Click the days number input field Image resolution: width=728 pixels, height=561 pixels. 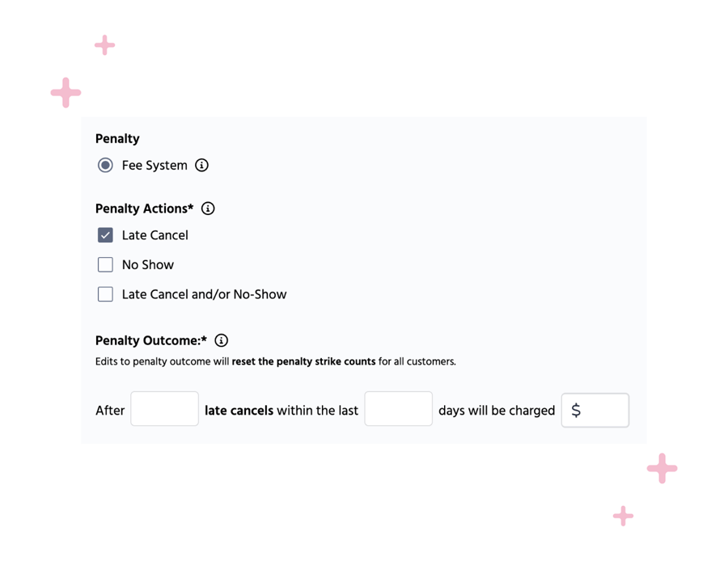(x=398, y=409)
